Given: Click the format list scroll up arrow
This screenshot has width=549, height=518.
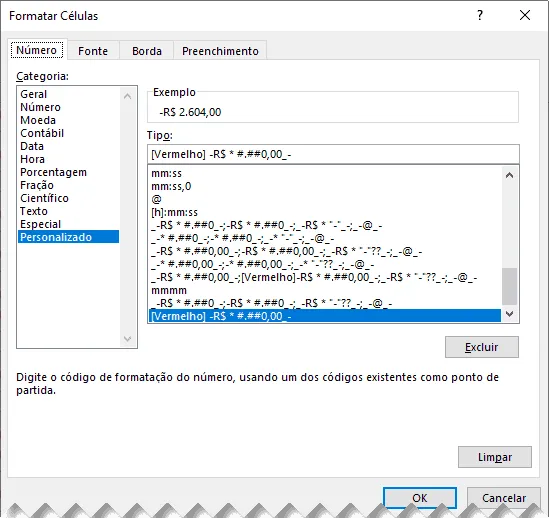Looking at the screenshot, I should point(509,175).
